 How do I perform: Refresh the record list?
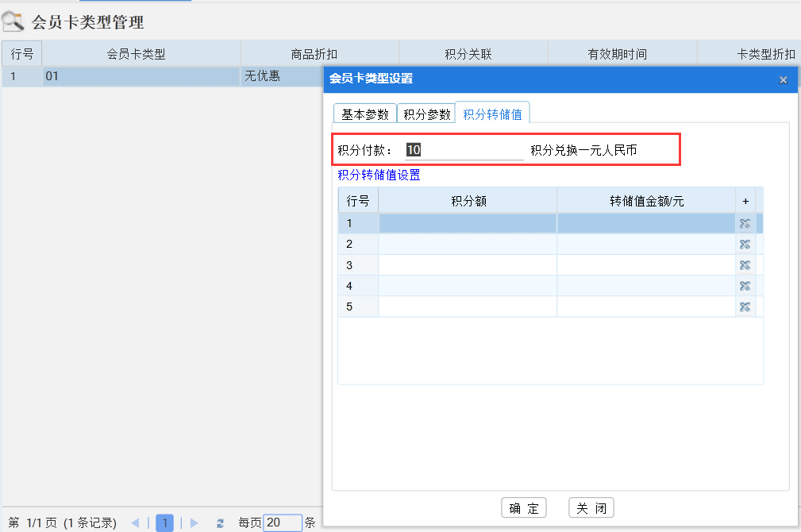coord(220,522)
